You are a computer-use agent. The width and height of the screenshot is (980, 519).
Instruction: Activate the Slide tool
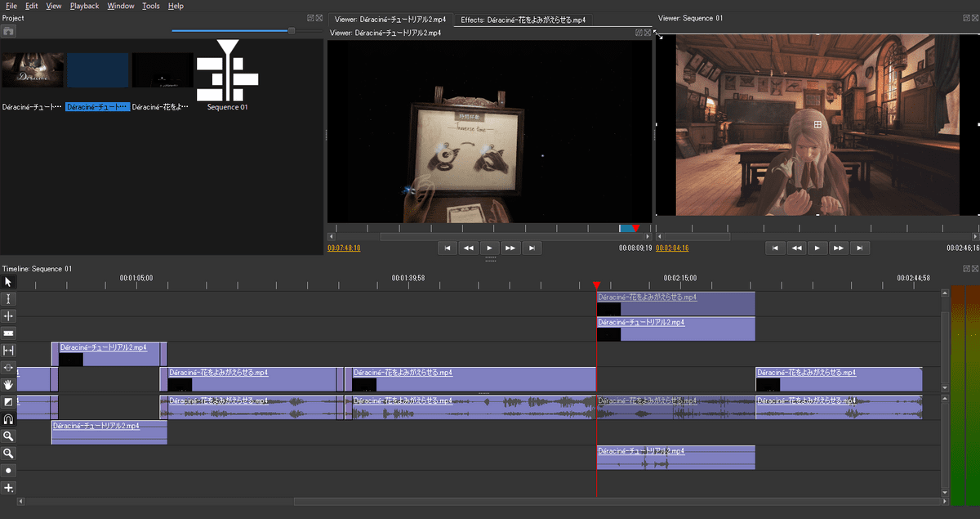[9, 367]
